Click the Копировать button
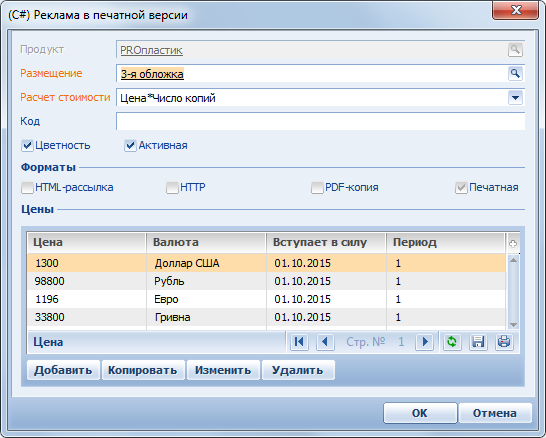Image resolution: width=546 pixels, height=438 pixels. pos(143,370)
